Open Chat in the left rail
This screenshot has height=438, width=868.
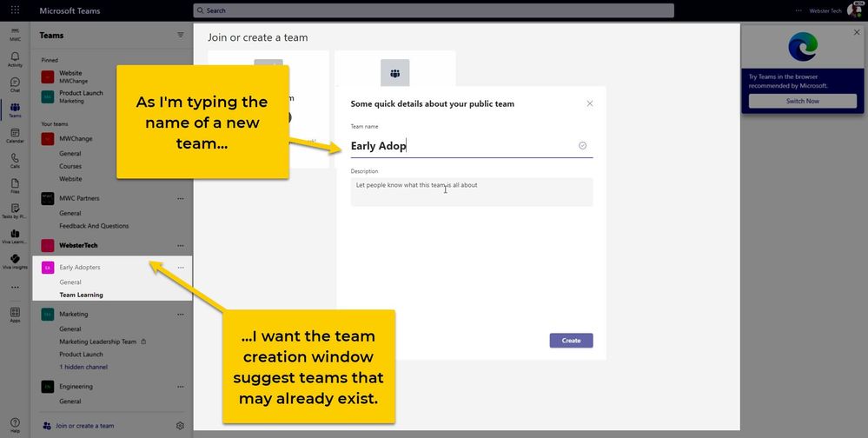(x=15, y=84)
